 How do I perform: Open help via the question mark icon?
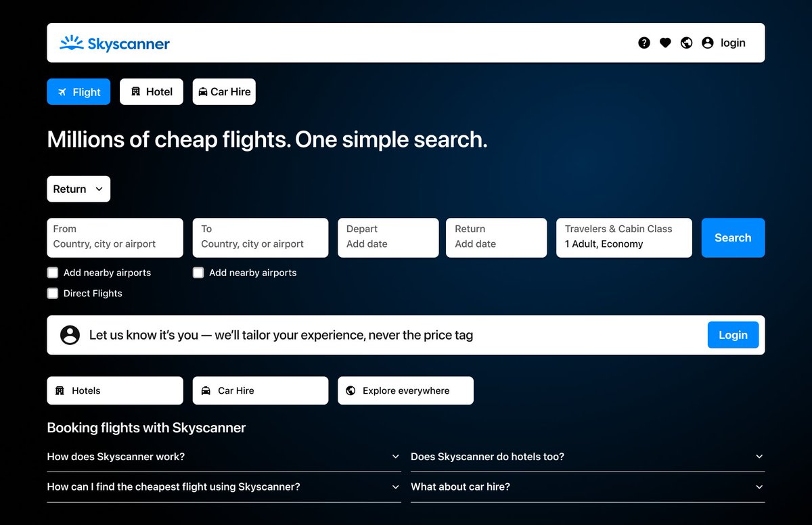click(644, 42)
